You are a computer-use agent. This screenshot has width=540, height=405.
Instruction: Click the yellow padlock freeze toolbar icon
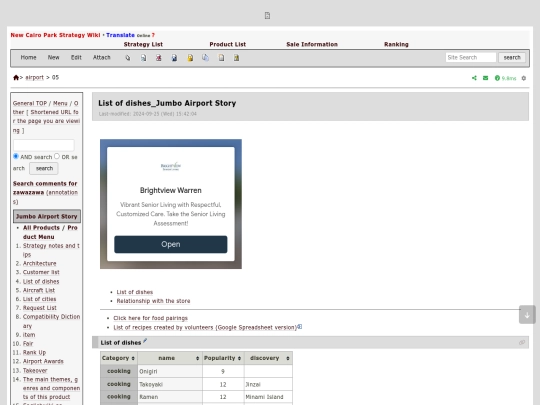(190, 58)
